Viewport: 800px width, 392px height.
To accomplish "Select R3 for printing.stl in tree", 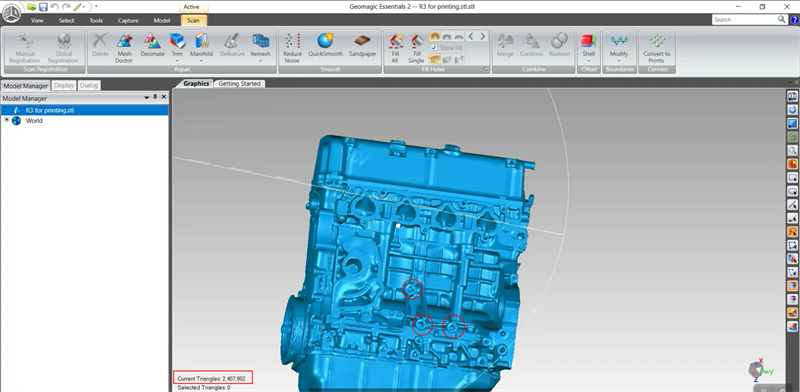I will tap(50, 110).
